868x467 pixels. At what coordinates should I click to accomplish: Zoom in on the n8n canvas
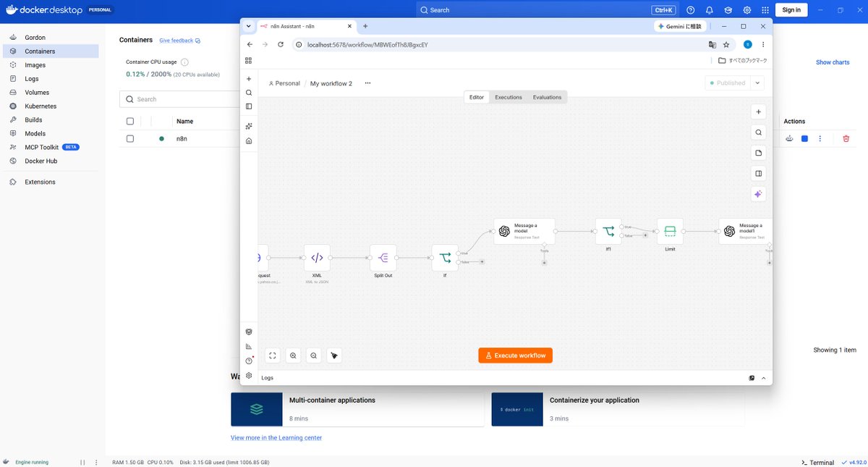(x=293, y=355)
